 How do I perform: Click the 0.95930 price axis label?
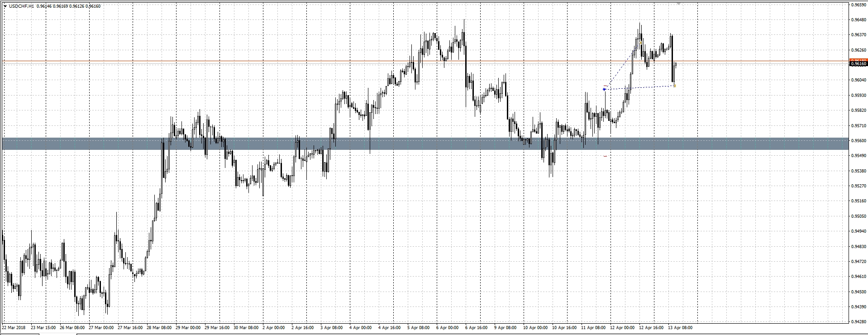tap(858, 95)
